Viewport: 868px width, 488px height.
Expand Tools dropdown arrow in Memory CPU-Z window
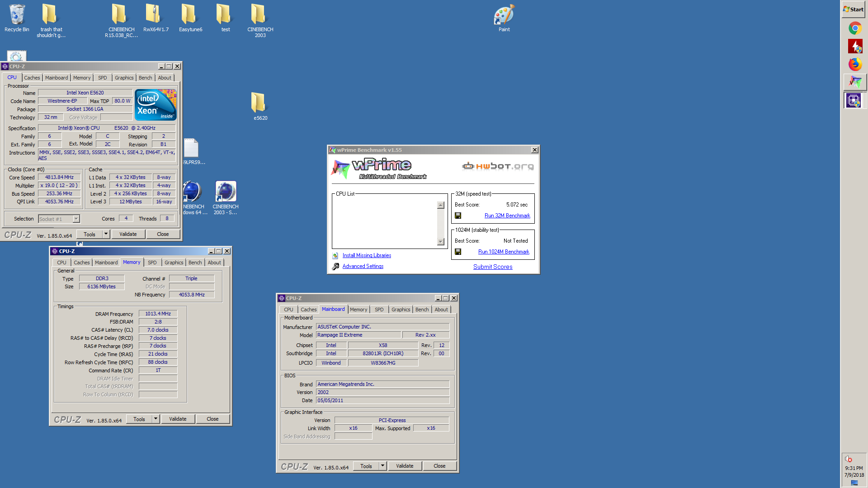click(x=156, y=419)
